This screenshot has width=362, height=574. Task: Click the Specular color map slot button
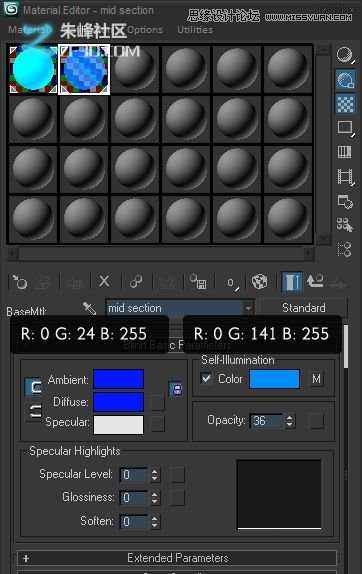(158, 424)
